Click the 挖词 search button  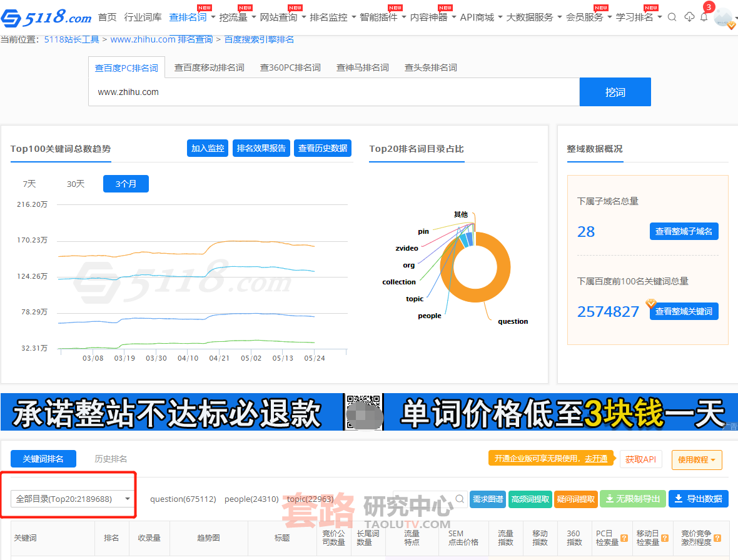click(615, 92)
